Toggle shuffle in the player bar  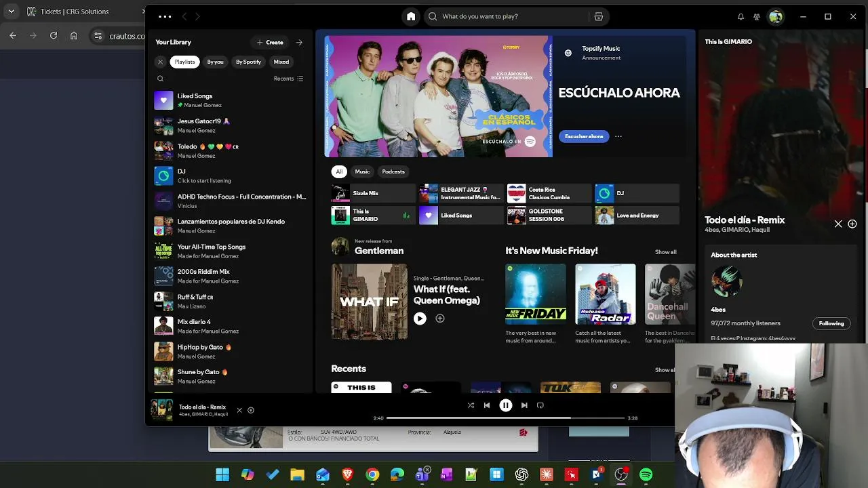pos(471,405)
